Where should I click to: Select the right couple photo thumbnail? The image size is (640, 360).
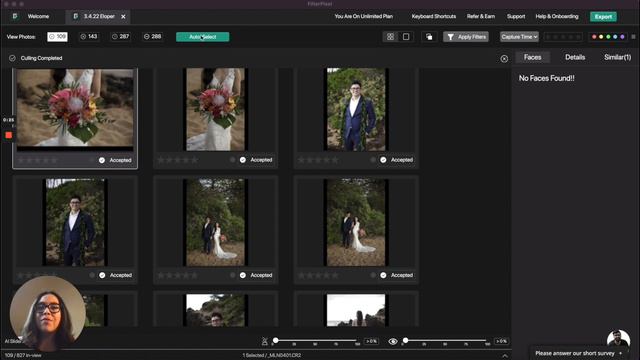pyautogui.click(x=356, y=222)
